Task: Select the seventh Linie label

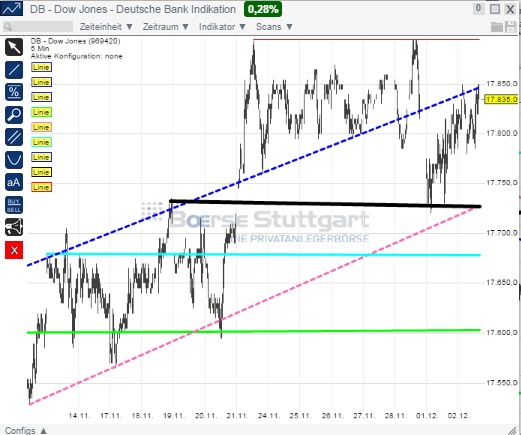Action: point(41,157)
